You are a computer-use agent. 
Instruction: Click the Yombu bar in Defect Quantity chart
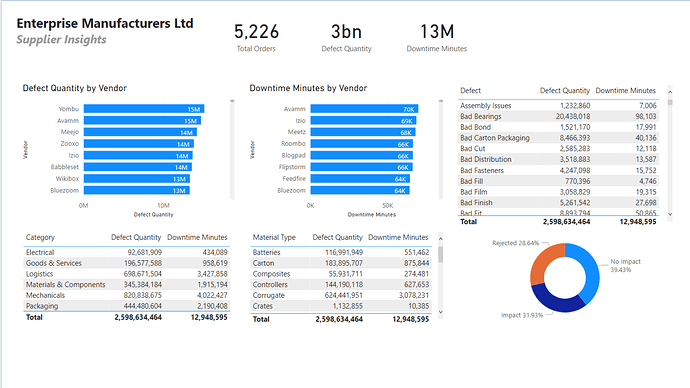coord(144,109)
